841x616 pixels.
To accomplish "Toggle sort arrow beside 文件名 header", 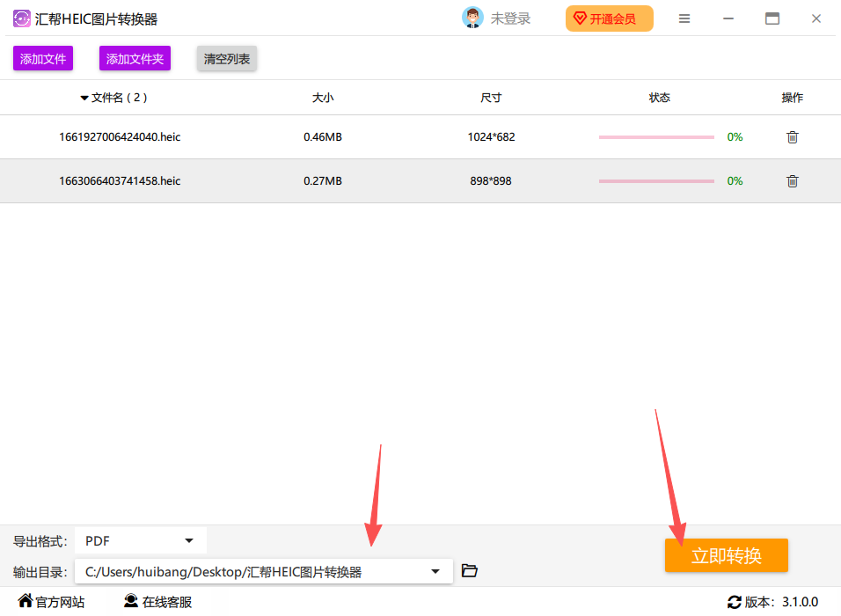I will (x=84, y=99).
